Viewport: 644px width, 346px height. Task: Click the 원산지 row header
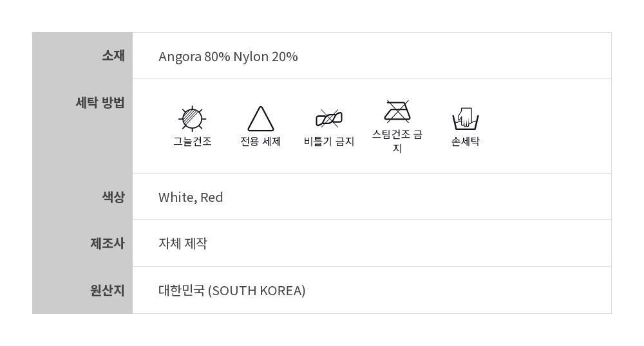[108, 290]
